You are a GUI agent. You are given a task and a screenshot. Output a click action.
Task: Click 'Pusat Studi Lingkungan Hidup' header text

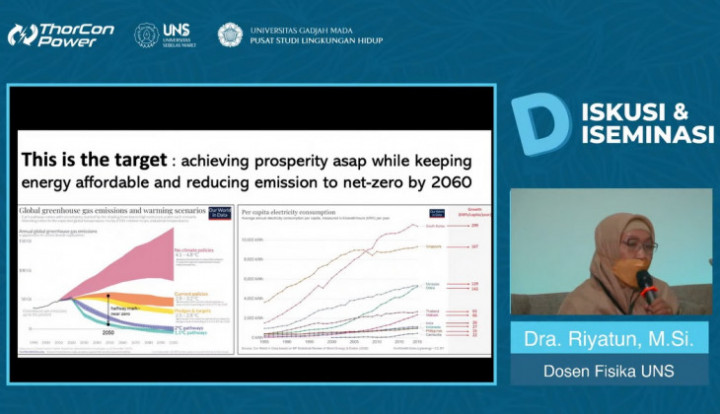coord(316,41)
